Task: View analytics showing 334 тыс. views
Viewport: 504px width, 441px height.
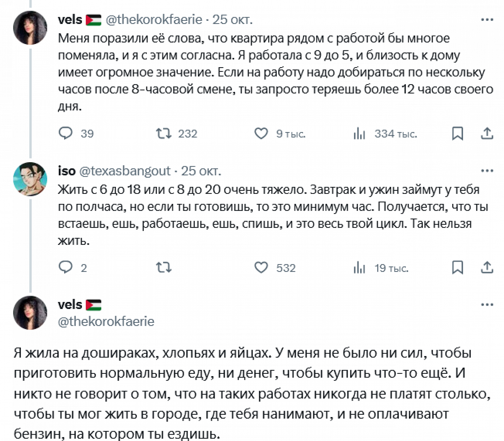Action: 359,134
